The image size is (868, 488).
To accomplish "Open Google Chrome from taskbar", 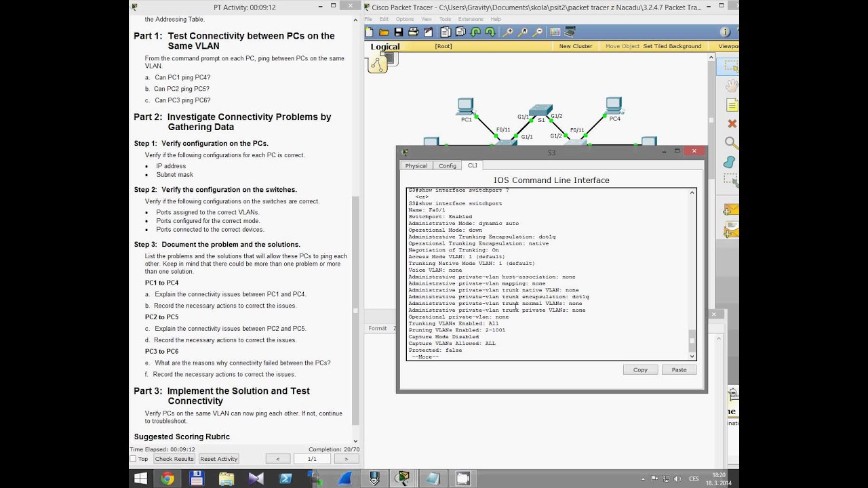I will pos(167,479).
